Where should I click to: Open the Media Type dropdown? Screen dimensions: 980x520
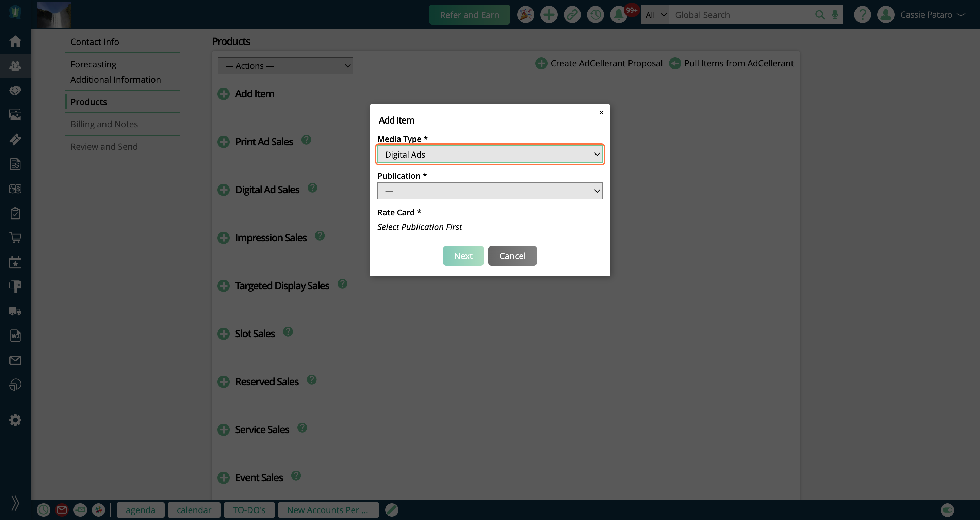coord(490,155)
